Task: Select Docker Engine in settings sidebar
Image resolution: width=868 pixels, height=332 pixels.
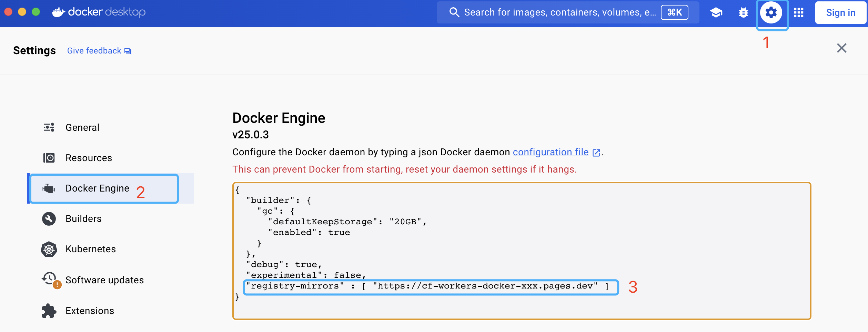Action: click(x=110, y=188)
